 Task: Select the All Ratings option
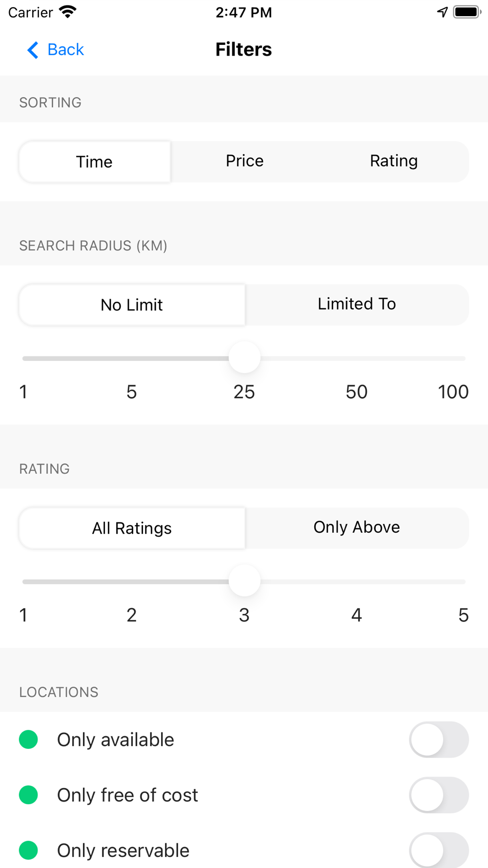click(132, 528)
